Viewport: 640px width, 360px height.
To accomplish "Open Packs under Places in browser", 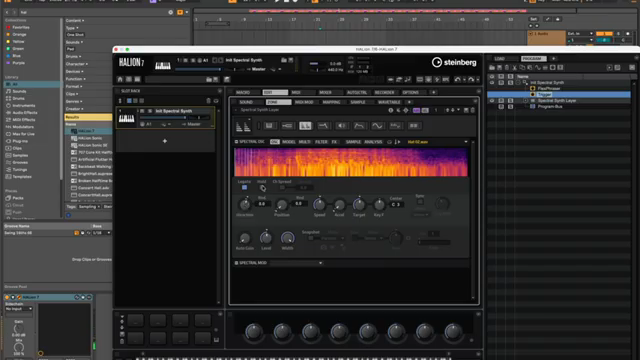I will [x=18, y=198].
